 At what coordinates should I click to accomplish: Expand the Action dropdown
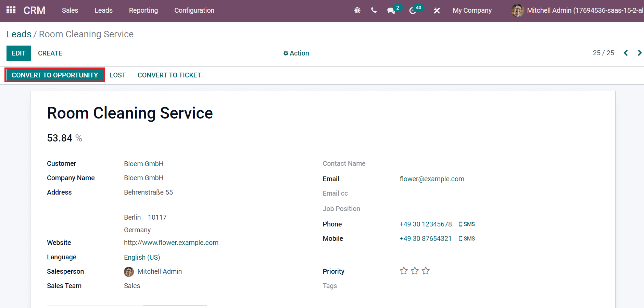point(296,53)
